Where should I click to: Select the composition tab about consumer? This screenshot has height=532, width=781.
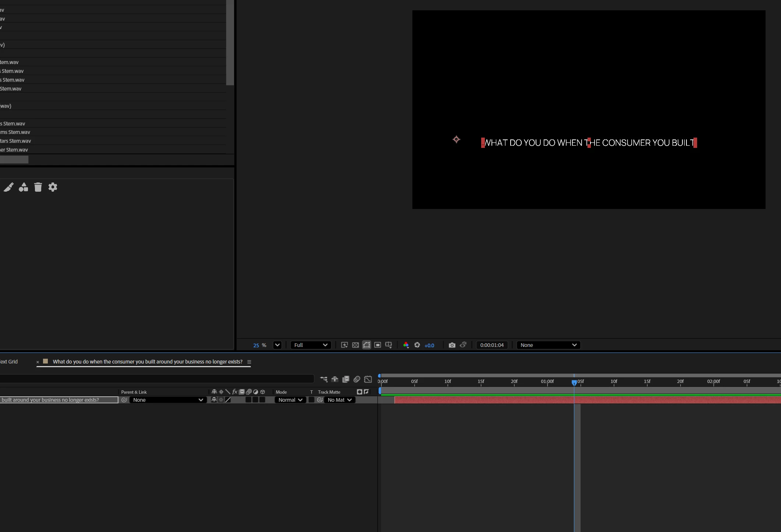(x=147, y=362)
